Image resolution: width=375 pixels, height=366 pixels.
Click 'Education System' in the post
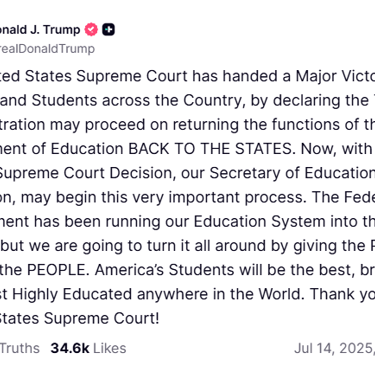tap(260, 221)
